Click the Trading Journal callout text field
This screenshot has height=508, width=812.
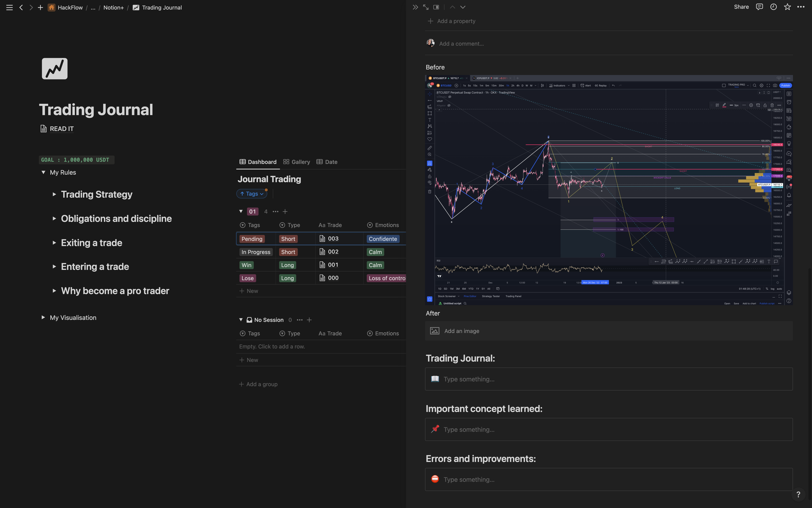point(609,379)
